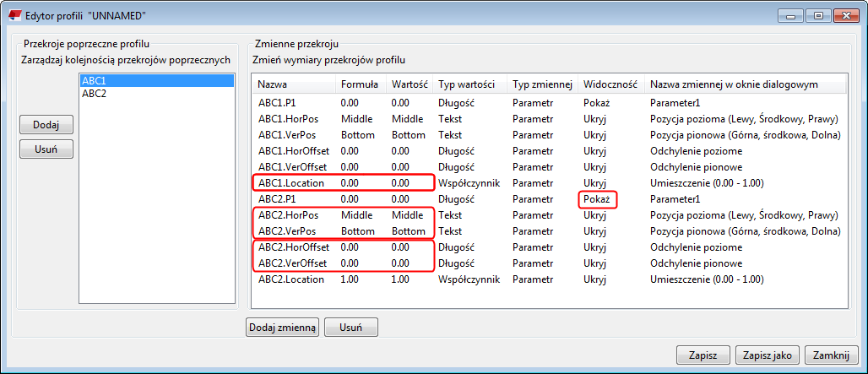Open Zapisz jako dialog
This screenshot has width=868, height=374.
(x=768, y=355)
